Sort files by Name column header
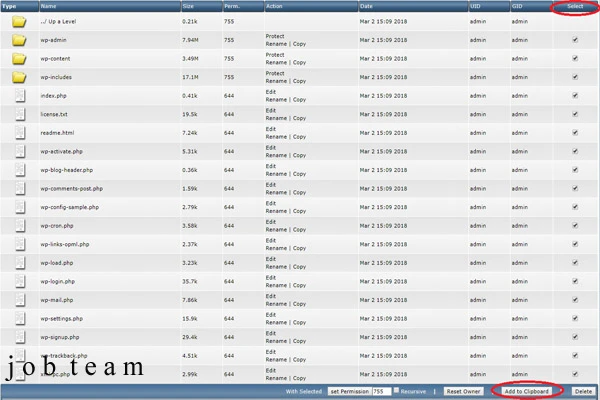 pyautogui.click(x=48, y=6)
